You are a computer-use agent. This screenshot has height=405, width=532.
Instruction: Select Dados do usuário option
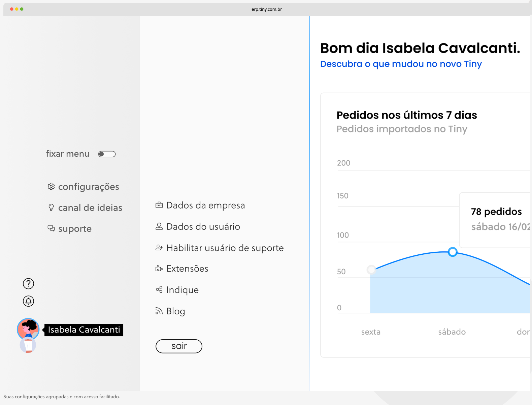coord(203,226)
